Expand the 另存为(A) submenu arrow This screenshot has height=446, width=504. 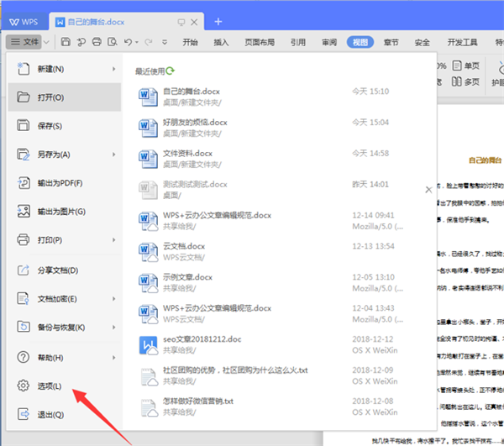point(113,155)
